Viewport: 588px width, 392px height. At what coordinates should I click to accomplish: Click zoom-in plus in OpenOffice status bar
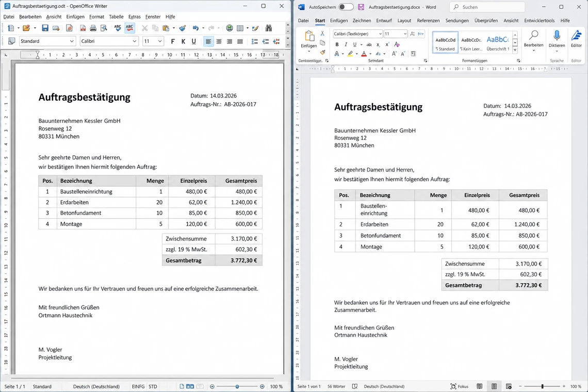point(262,386)
